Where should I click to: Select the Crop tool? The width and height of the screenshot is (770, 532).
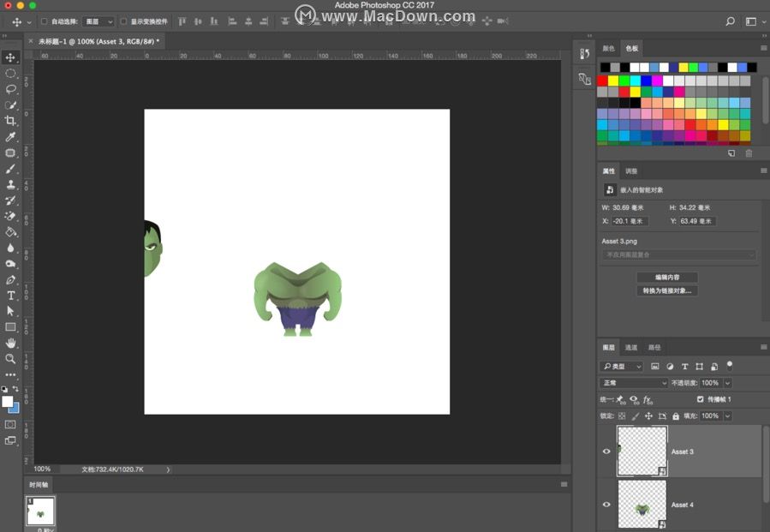[x=10, y=121]
